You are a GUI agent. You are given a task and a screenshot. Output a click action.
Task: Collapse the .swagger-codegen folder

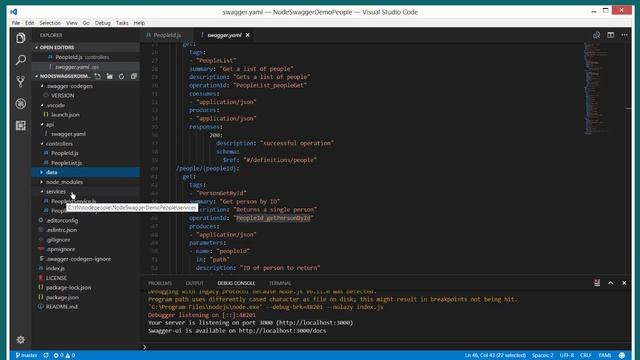[86, 86]
